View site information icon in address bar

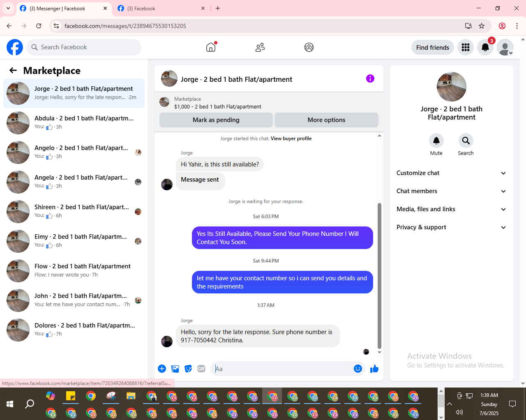click(56, 26)
